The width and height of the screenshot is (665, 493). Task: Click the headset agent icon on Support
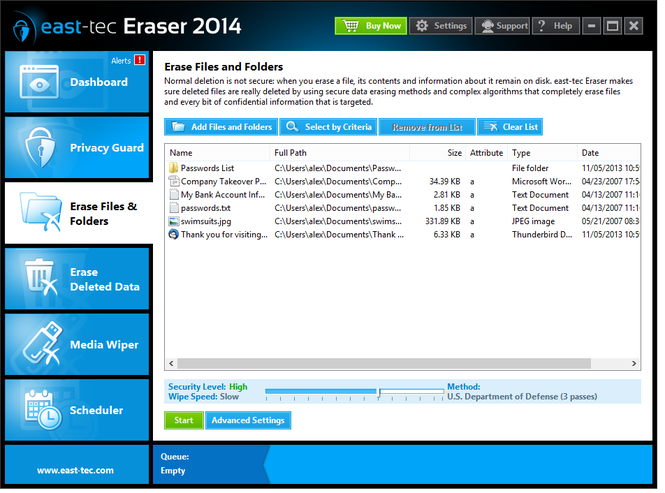click(x=488, y=26)
